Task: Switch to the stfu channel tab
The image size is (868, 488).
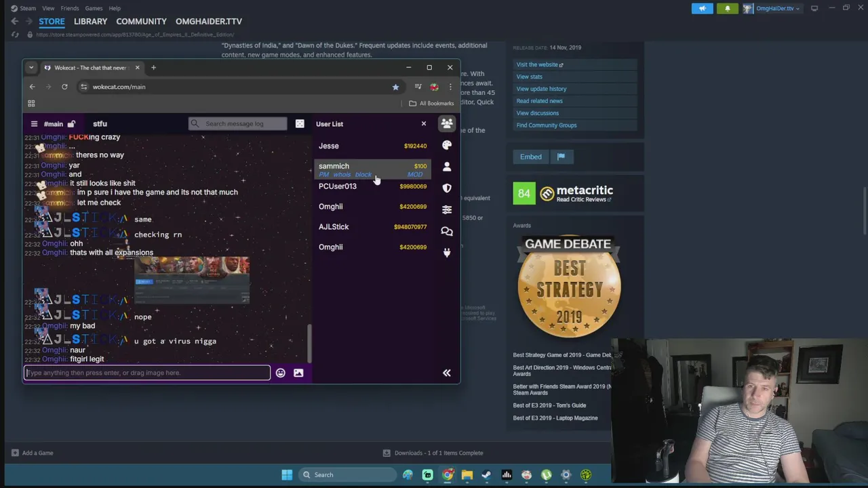Action: pyautogui.click(x=100, y=124)
